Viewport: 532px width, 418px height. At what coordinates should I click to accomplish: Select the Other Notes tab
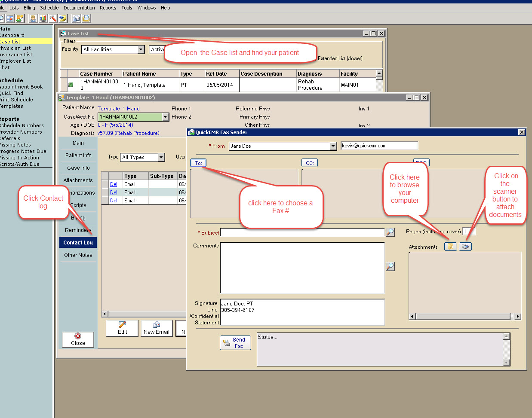pos(78,255)
